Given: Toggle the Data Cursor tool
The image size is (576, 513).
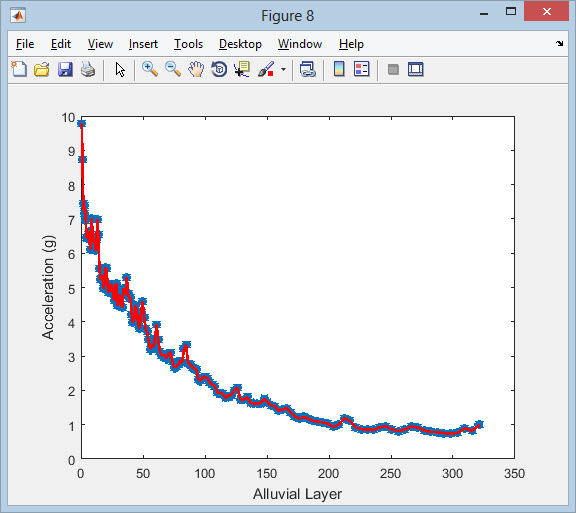Looking at the screenshot, I should click(x=242, y=69).
